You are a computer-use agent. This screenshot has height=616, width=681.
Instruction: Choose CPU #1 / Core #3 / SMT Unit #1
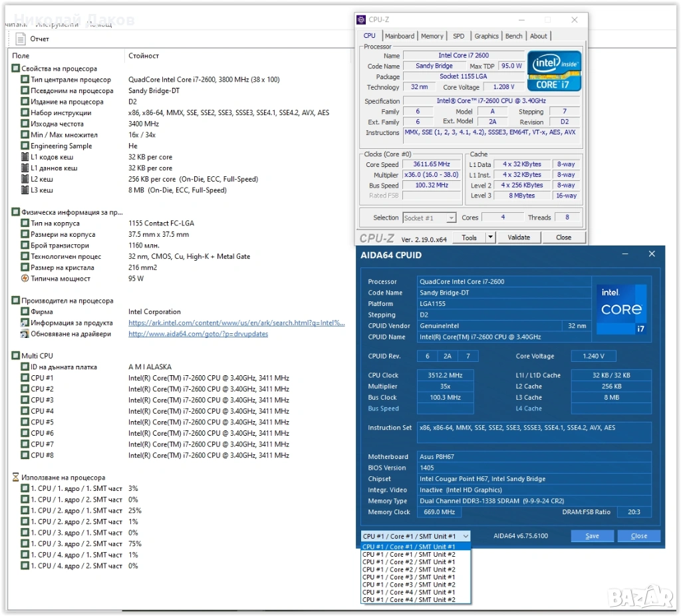[x=409, y=577]
